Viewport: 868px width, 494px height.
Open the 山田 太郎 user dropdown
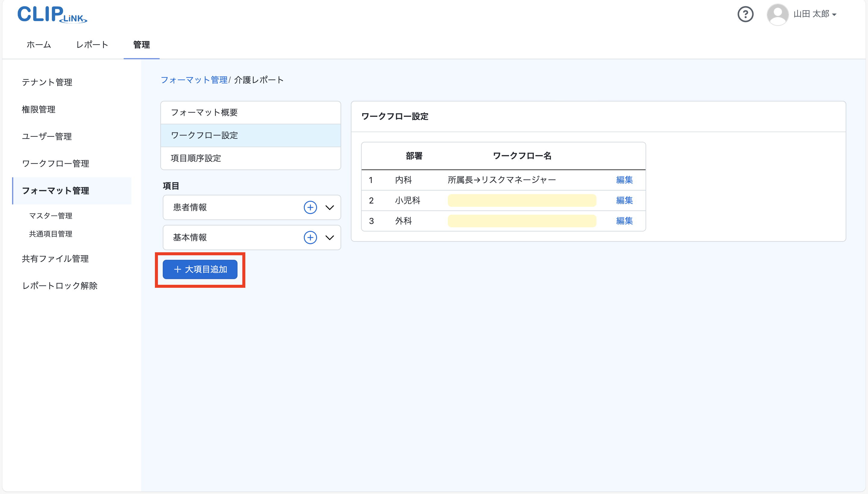click(815, 14)
